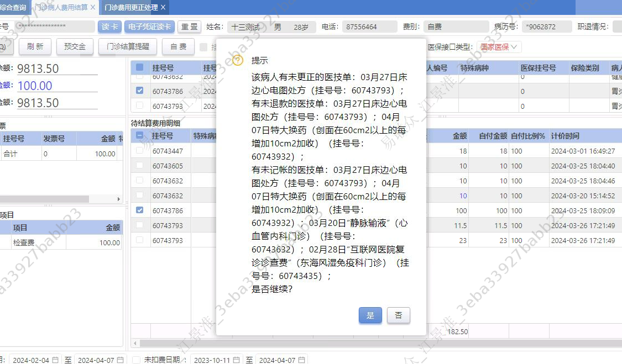Open calendar for 2024-04-07 following 2023-10-11

[301, 360]
